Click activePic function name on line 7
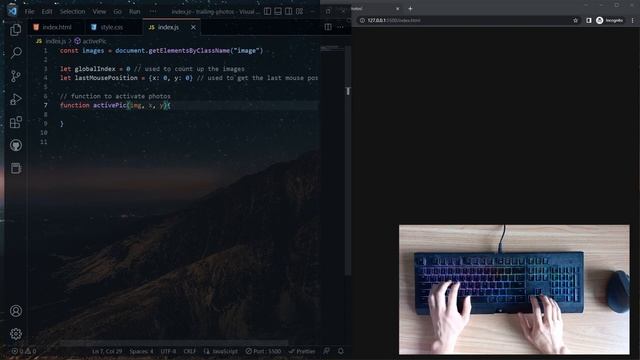The image size is (640, 360). 110,105
